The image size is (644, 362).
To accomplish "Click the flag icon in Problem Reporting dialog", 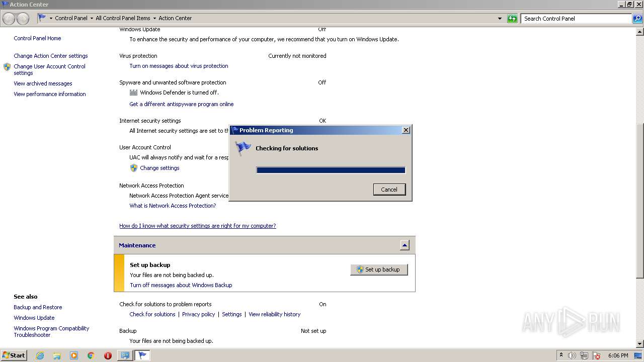I will pos(243,148).
